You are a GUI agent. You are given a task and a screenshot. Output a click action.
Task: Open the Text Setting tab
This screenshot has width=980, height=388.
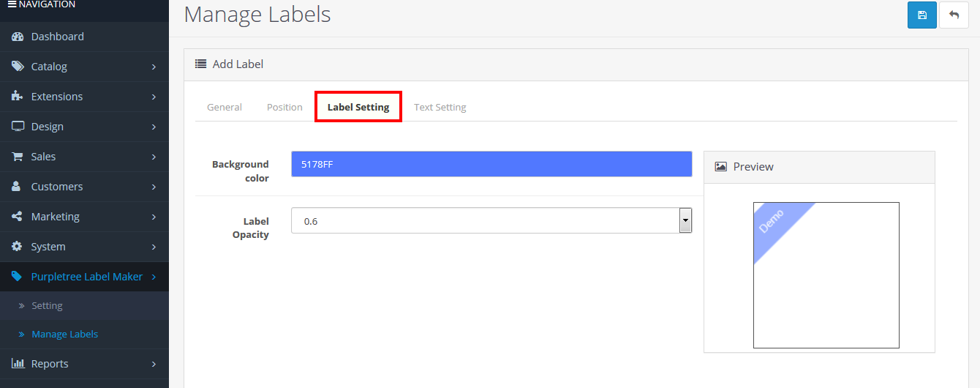click(x=440, y=107)
